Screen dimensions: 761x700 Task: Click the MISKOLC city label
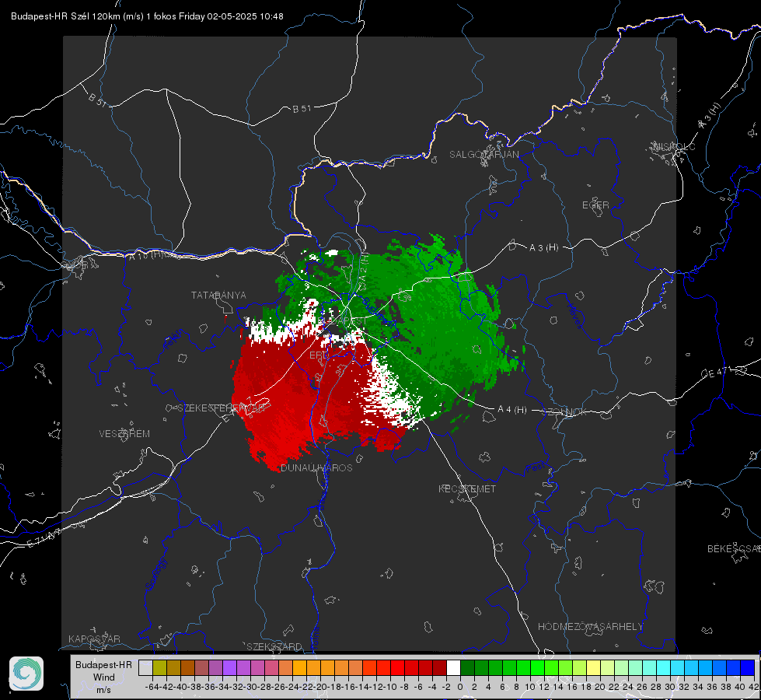pyautogui.click(x=674, y=146)
